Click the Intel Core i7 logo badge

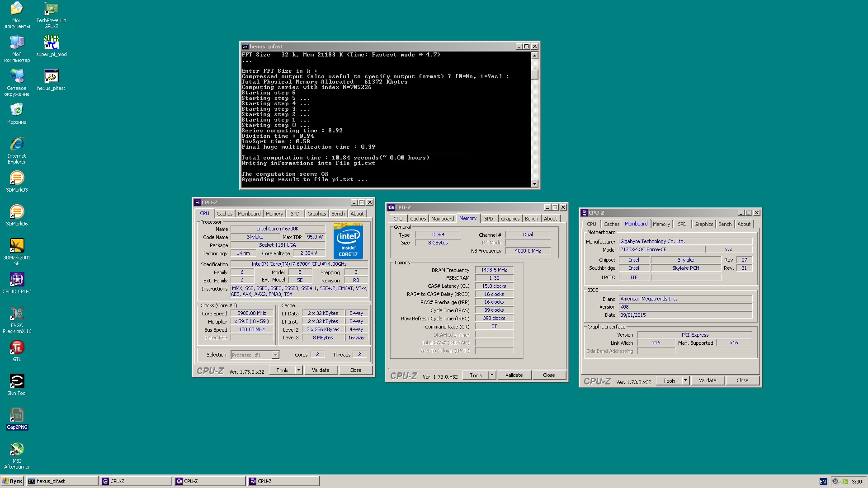(348, 241)
